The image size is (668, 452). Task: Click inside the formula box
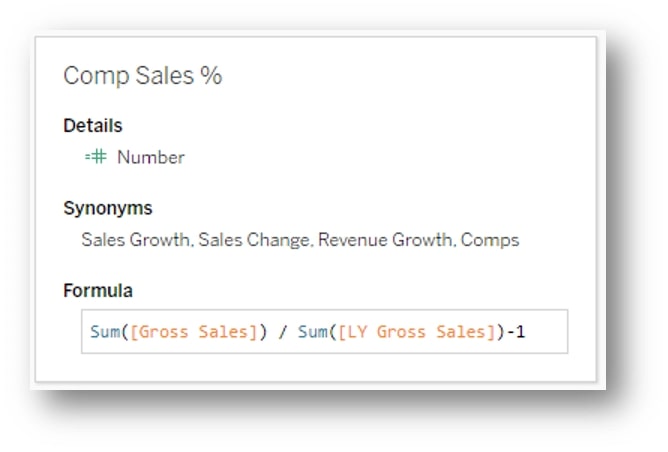click(x=324, y=331)
